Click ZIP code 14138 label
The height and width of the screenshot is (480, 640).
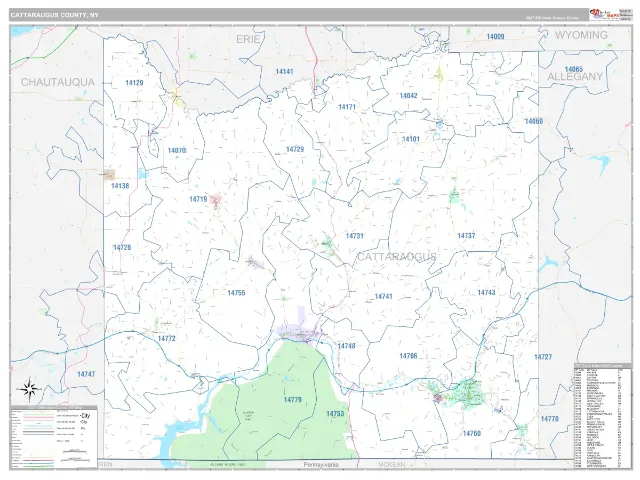[120, 186]
